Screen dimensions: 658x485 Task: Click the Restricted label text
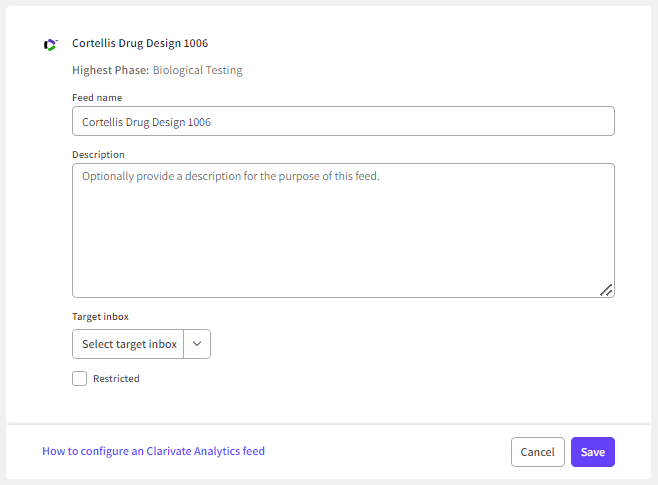pos(116,378)
